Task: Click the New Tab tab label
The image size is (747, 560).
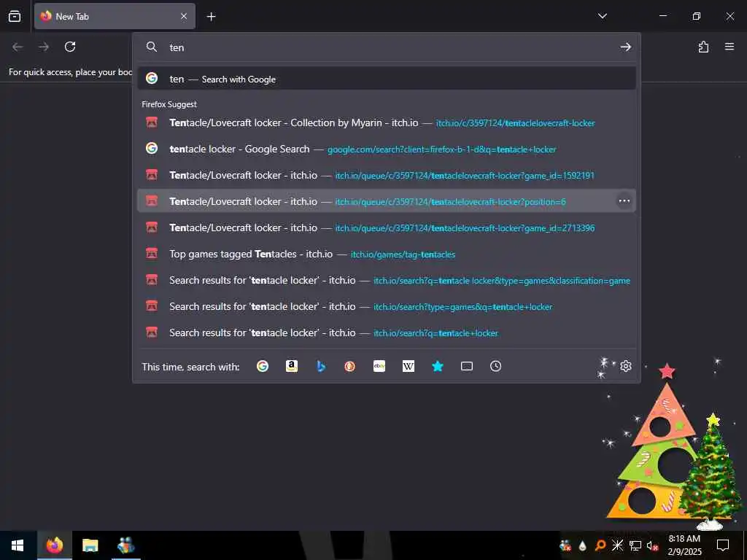Action: click(x=72, y=16)
